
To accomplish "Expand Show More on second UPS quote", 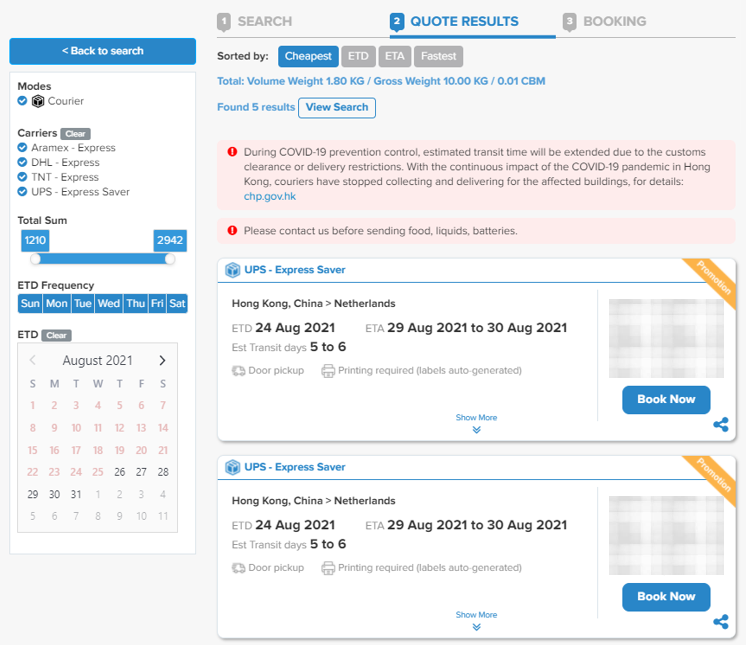I will (476, 620).
